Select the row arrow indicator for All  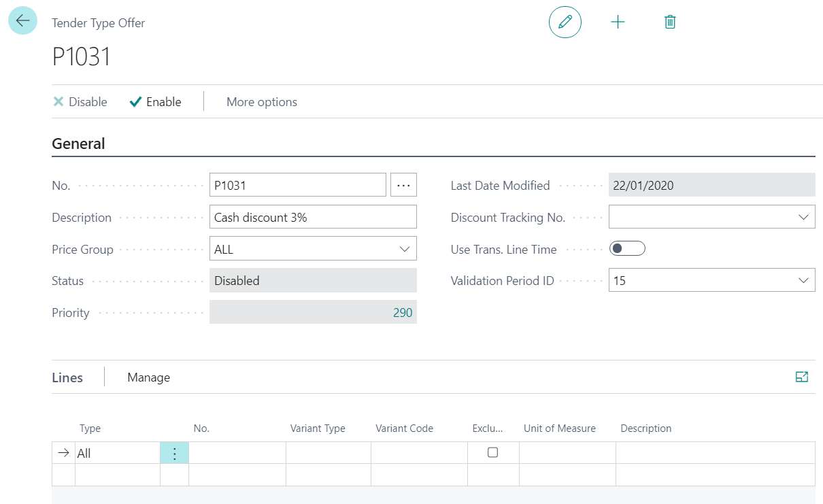64,453
